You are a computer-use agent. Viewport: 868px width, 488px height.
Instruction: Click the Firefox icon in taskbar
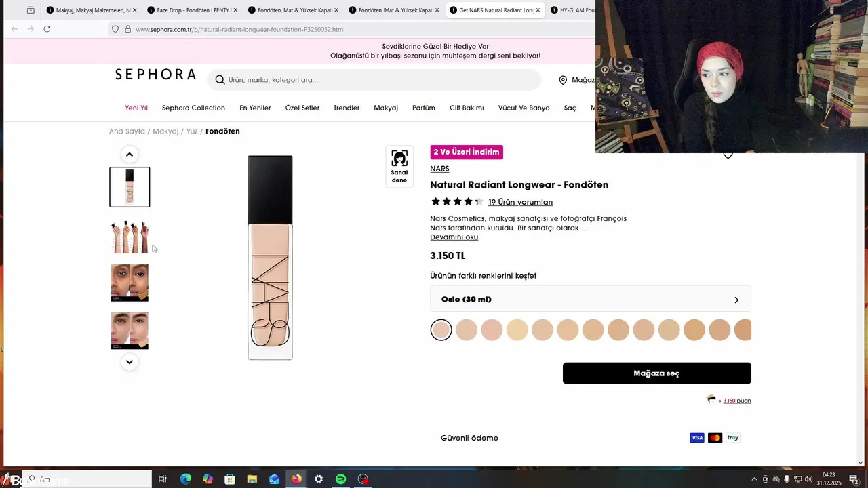pyautogui.click(x=296, y=479)
